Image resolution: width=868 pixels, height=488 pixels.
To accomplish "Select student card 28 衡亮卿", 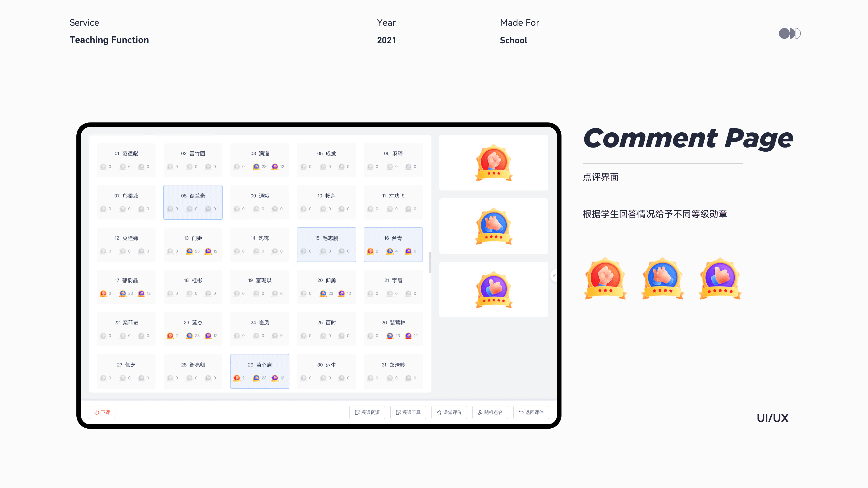I will pyautogui.click(x=193, y=371).
